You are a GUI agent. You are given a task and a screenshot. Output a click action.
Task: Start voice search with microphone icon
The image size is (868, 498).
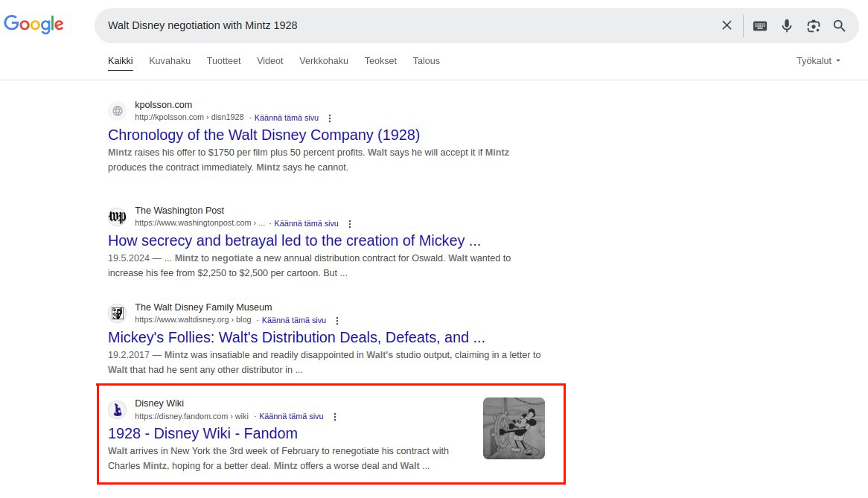[x=786, y=25]
